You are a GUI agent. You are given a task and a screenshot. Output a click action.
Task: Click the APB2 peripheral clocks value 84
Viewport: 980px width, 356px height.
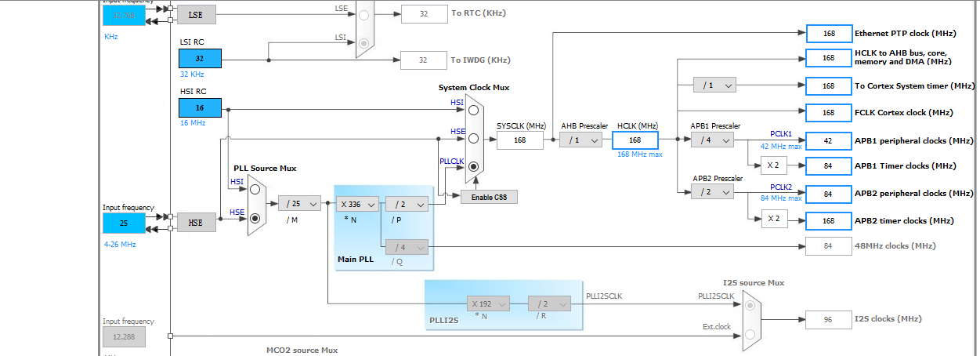tap(829, 193)
